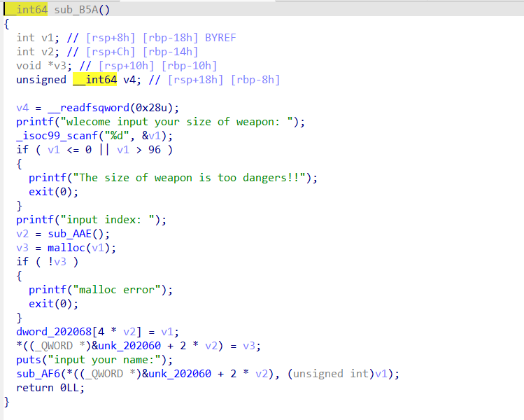Click the puts function call
The image size is (524, 420).
click(29, 360)
